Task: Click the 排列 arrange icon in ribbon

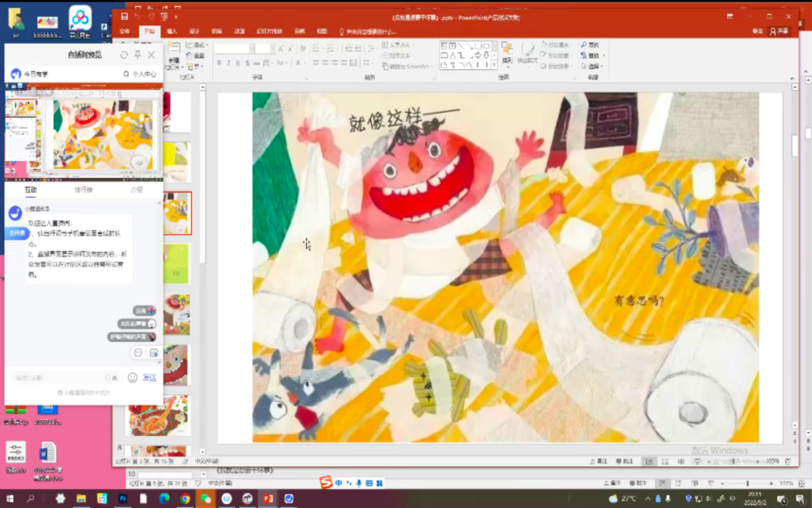Action: [x=507, y=53]
